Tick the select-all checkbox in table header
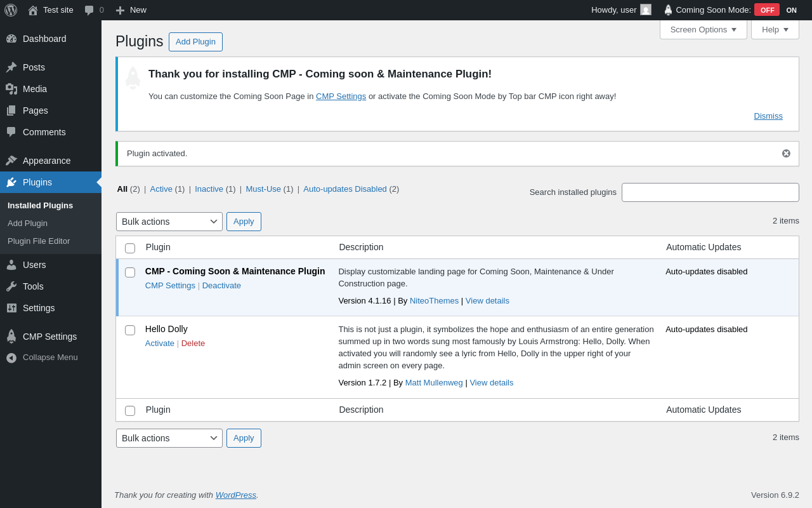Screen dimensions: 812x508 point(130,248)
